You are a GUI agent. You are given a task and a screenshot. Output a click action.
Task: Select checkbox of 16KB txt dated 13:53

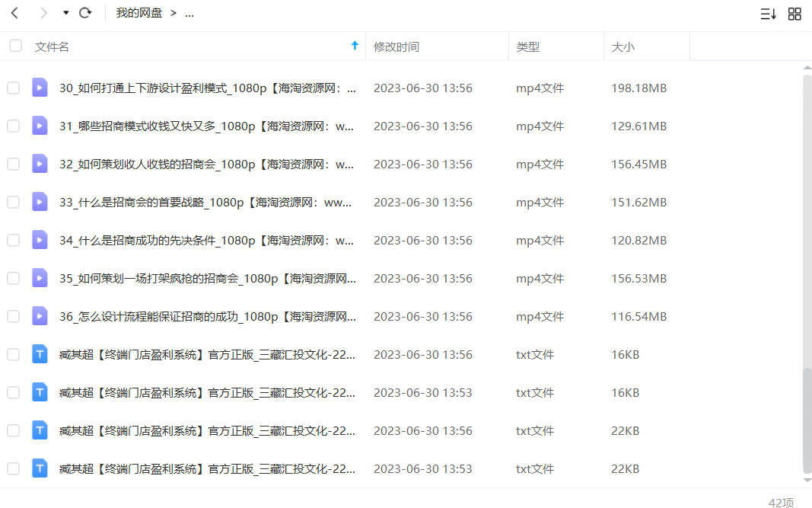point(14,392)
